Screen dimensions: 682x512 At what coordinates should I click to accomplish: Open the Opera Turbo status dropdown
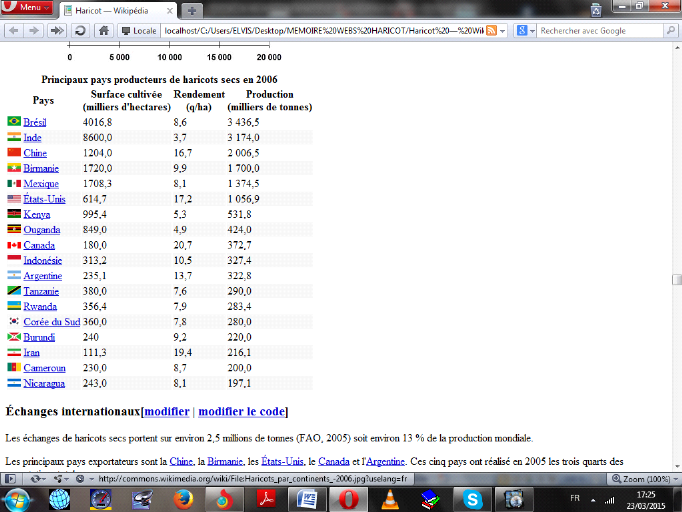click(x=84, y=479)
